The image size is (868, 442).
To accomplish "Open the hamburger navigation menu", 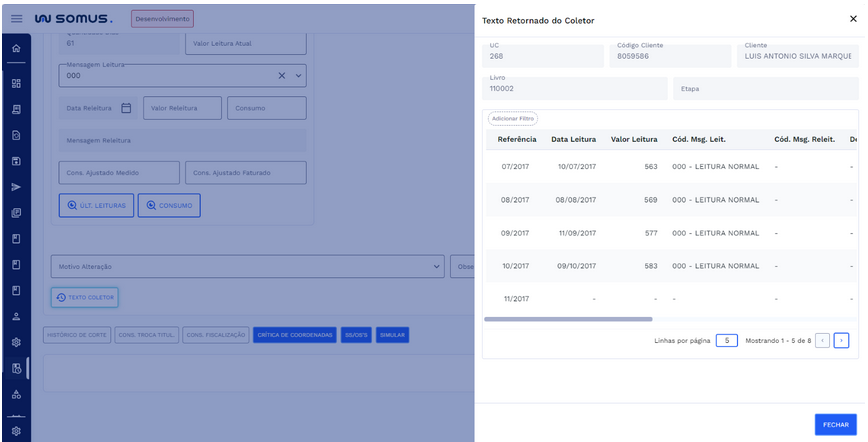I will [16, 18].
